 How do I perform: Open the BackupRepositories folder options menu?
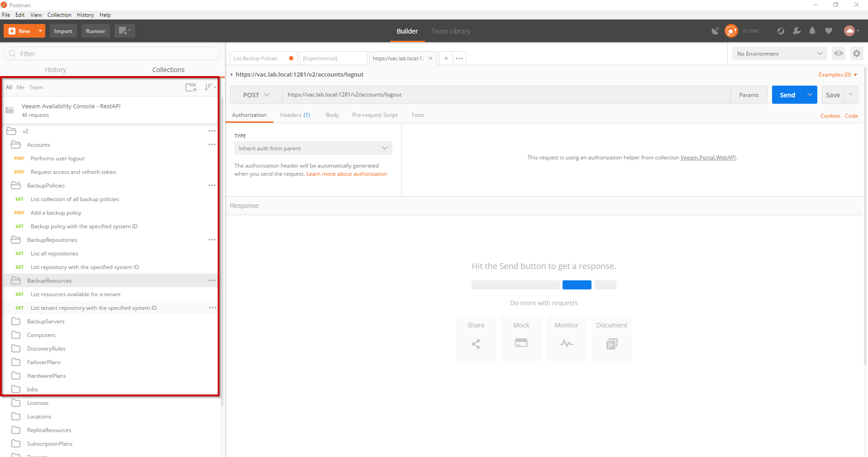(212, 240)
